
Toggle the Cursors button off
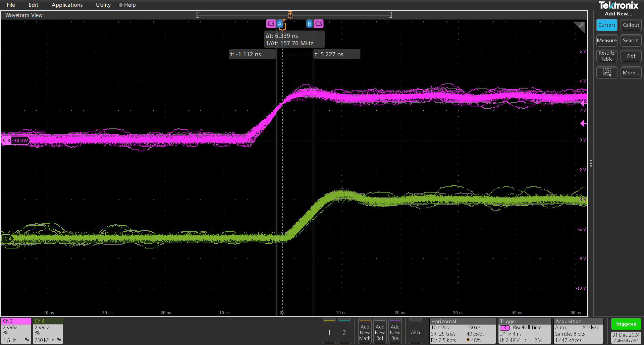[606, 25]
